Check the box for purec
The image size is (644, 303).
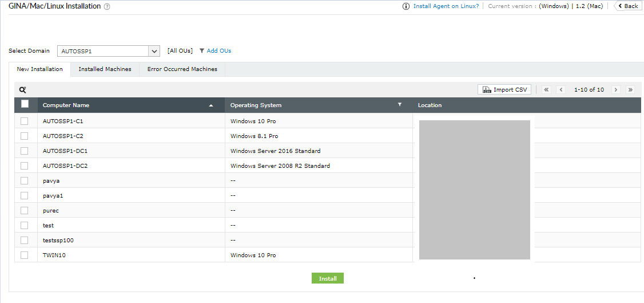(x=24, y=211)
